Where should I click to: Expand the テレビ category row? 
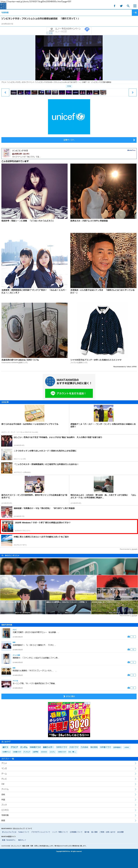coord(69,779)
